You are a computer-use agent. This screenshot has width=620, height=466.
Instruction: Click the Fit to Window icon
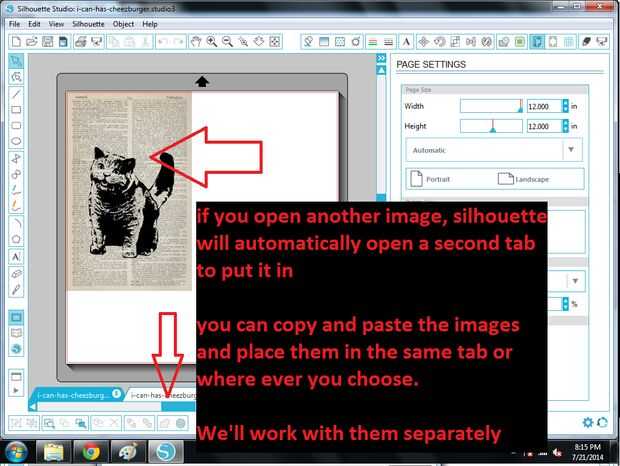click(x=275, y=42)
